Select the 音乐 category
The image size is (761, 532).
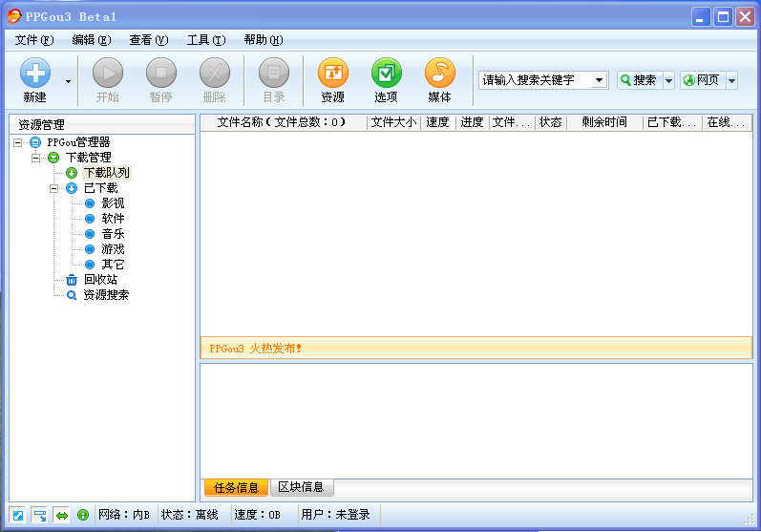pyautogui.click(x=113, y=233)
